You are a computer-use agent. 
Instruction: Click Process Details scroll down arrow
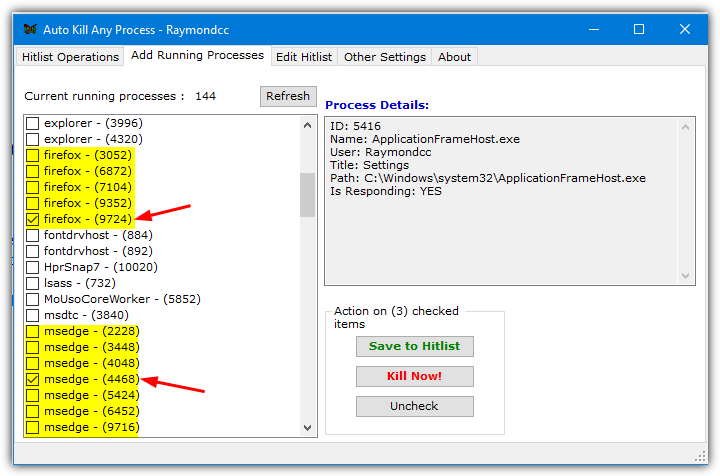click(686, 275)
